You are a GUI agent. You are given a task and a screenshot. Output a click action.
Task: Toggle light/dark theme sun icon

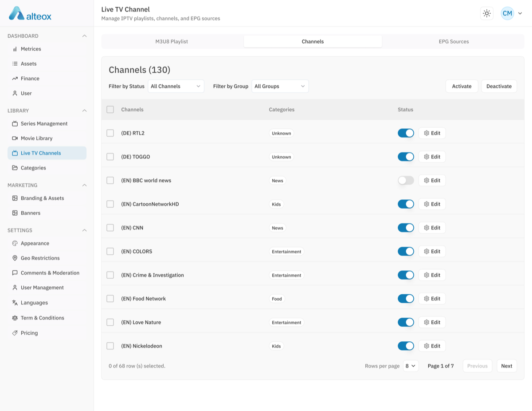487,13
